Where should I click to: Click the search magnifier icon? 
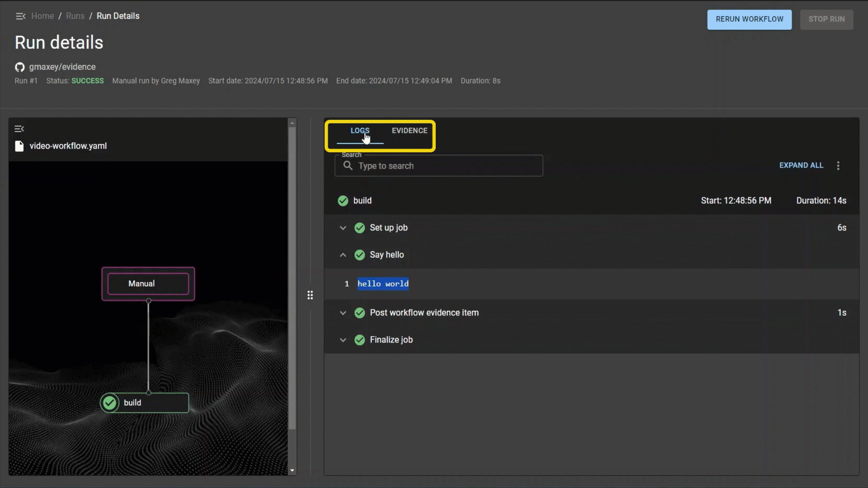coord(348,166)
